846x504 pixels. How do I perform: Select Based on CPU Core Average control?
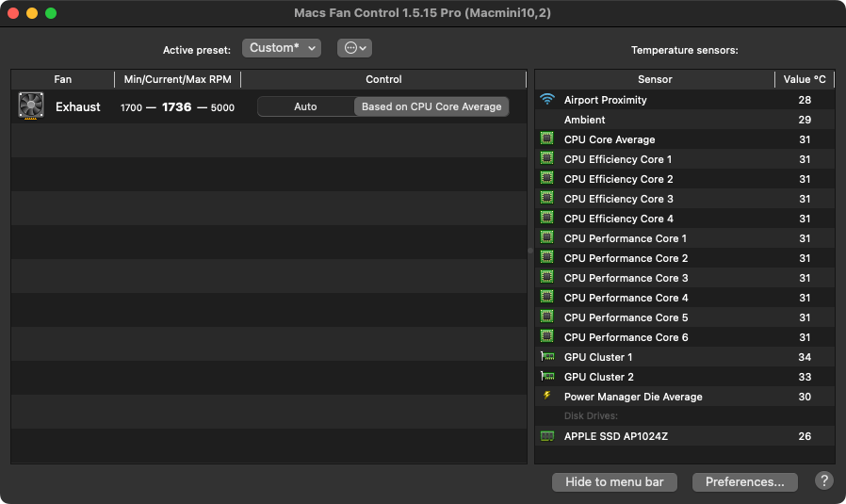(x=431, y=106)
